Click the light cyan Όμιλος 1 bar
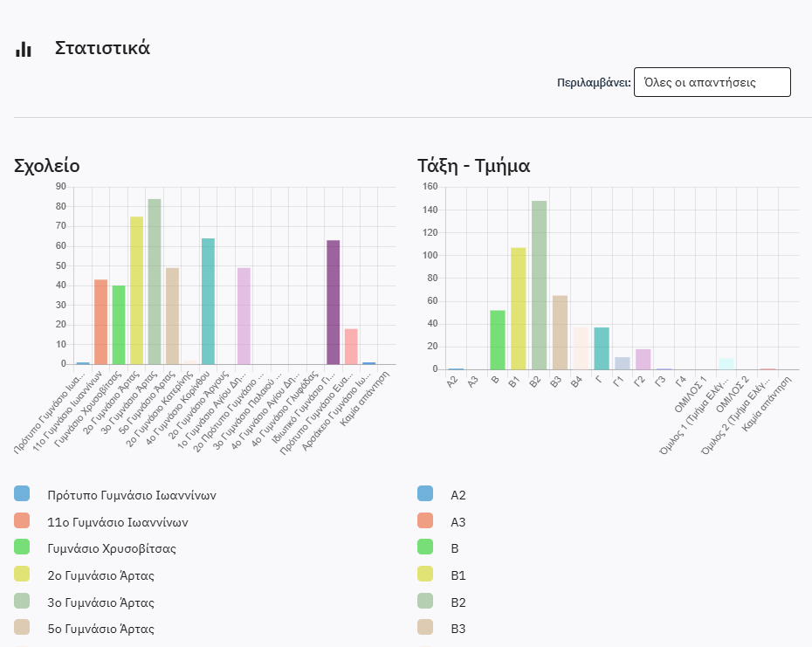The image size is (812, 647). (x=726, y=363)
